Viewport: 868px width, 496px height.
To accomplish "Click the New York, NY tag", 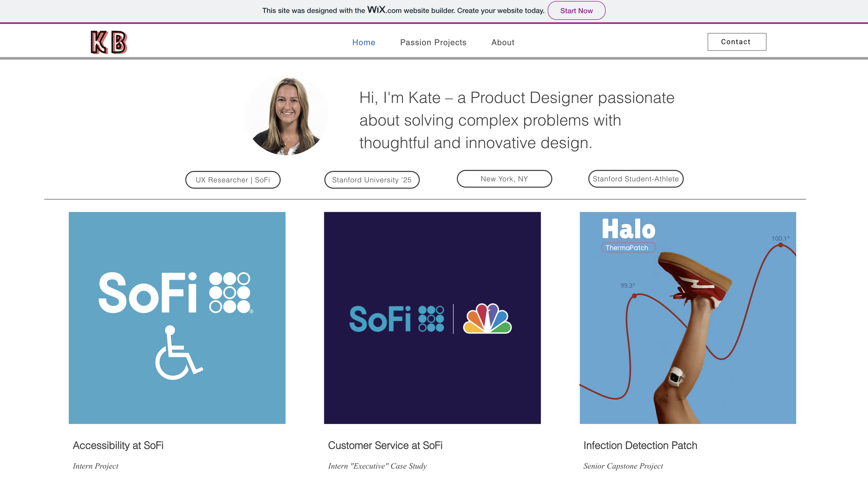I will click(504, 179).
